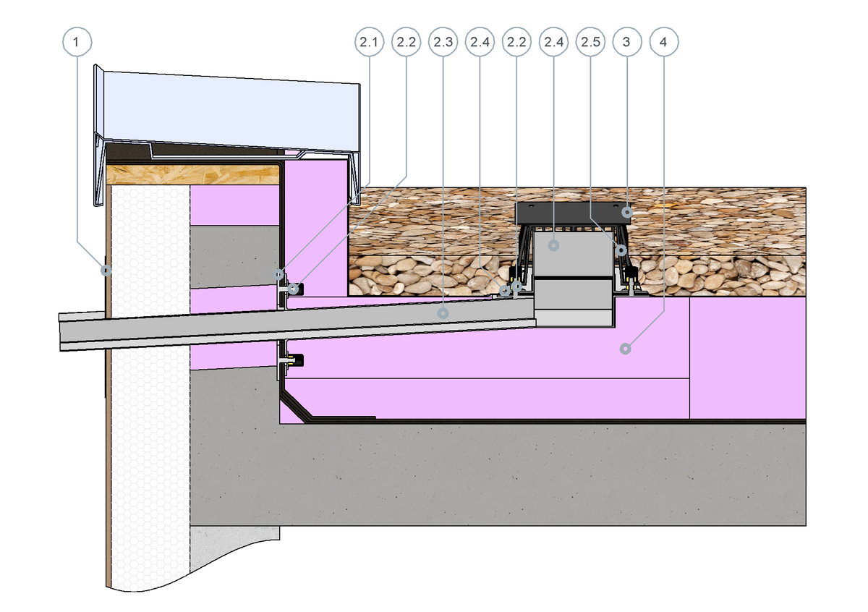Viewport: 868px width, 612px height.
Task: Click callout bubble labeled 2.5
Action: tap(590, 42)
